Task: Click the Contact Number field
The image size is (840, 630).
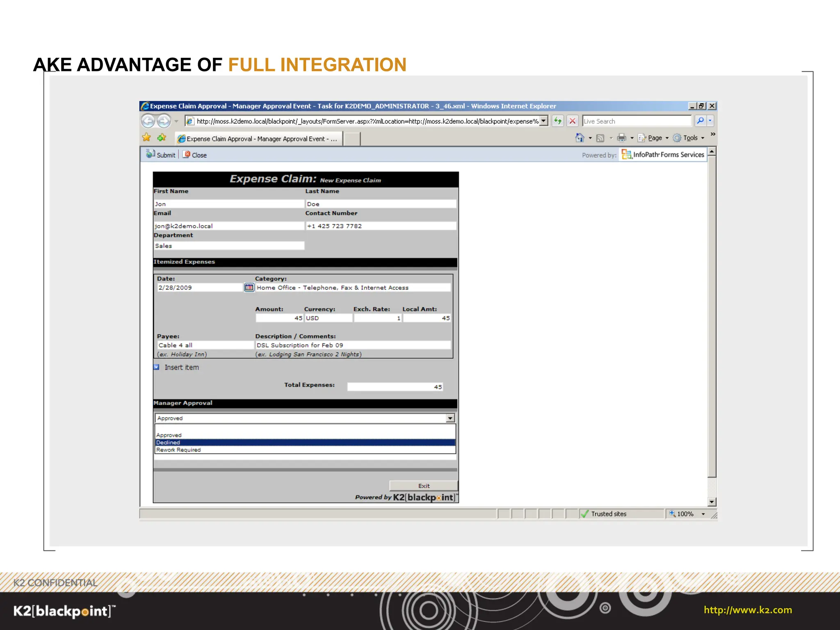Action: [381, 226]
